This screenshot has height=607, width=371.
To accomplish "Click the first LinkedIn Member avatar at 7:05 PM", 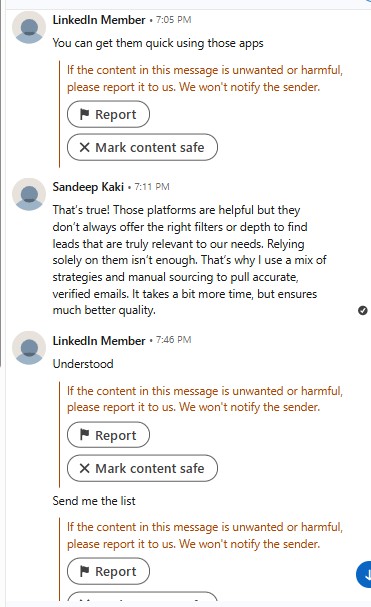I will tap(29, 28).
